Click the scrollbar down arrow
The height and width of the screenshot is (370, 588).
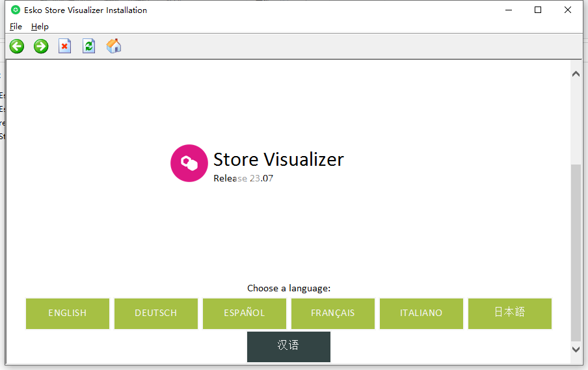pos(576,349)
